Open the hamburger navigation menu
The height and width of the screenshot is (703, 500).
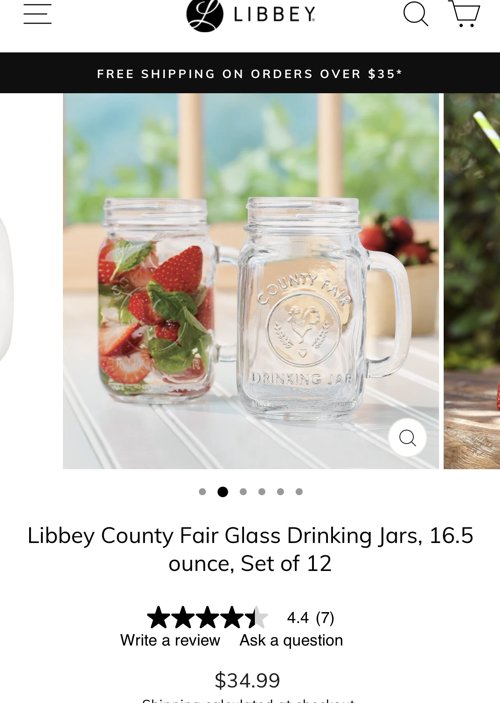37,13
